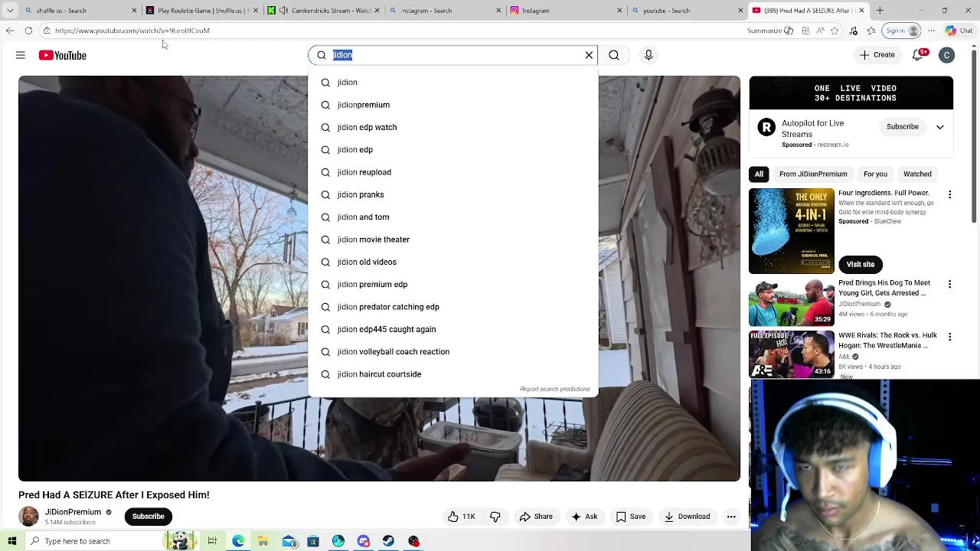Choose the 'jidionpremium' search suggestion
Viewport: 980px width, 551px height.
click(453, 105)
